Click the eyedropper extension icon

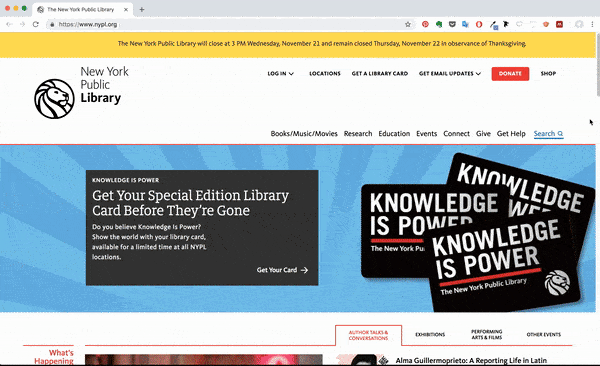[x=493, y=25]
